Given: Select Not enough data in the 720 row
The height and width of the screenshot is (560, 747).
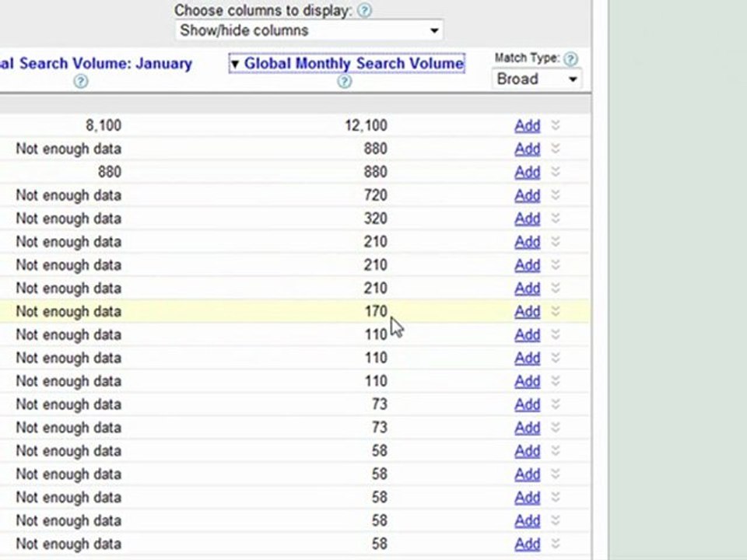Looking at the screenshot, I should coord(68,195).
